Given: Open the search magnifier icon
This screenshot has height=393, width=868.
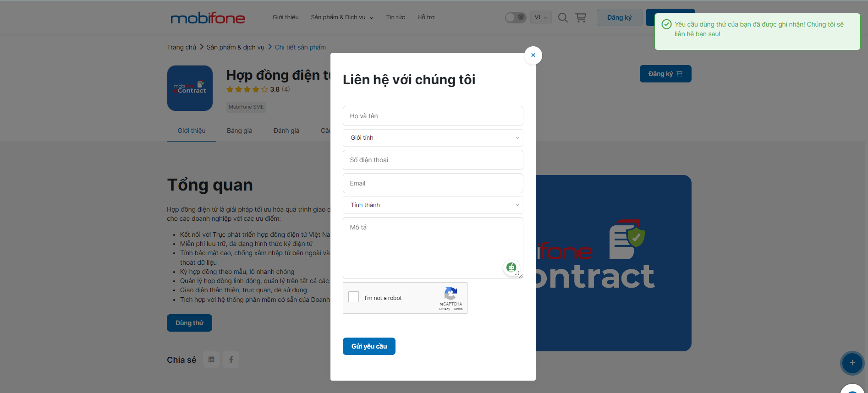Looking at the screenshot, I should (563, 17).
